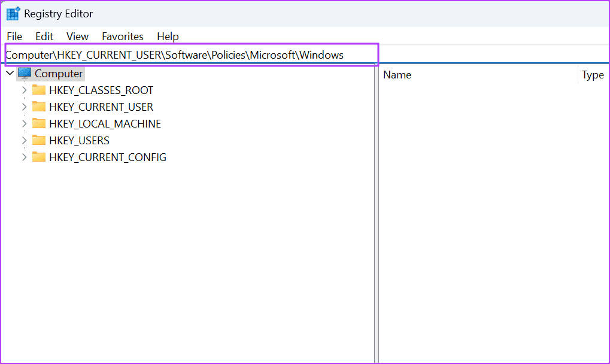Click the Type column header
The width and height of the screenshot is (610, 364).
[x=594, y=75]
